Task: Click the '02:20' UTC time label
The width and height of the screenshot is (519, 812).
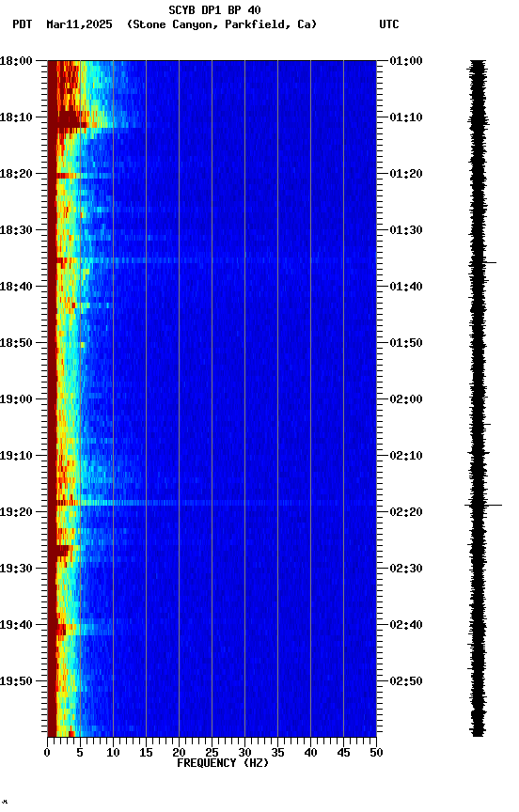Action: coord(406,512)
